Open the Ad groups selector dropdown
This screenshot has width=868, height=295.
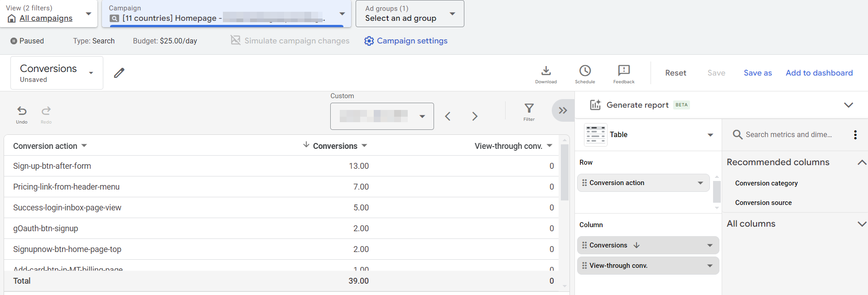[452, 14]
